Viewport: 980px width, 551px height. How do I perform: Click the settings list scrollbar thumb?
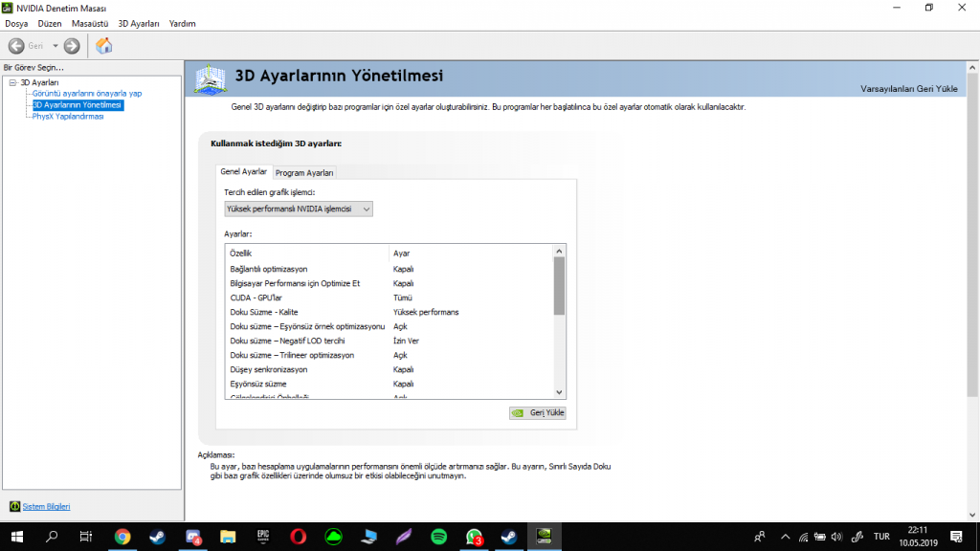point(559,286)
